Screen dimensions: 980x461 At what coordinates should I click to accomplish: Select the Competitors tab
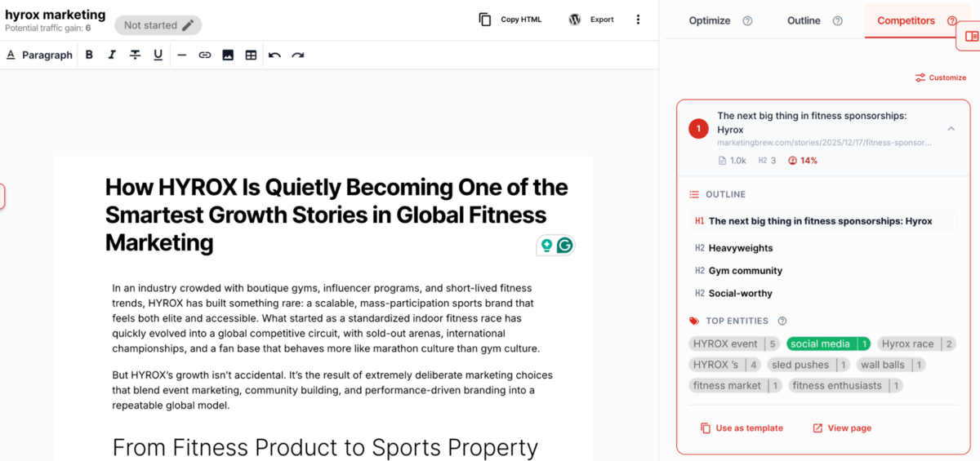[x=906, y=20]
